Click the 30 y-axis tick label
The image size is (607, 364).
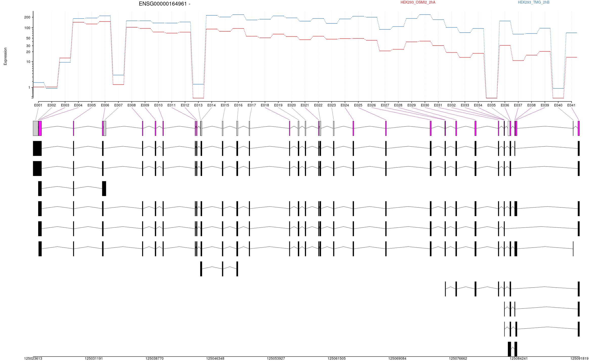tap(28, 46)
